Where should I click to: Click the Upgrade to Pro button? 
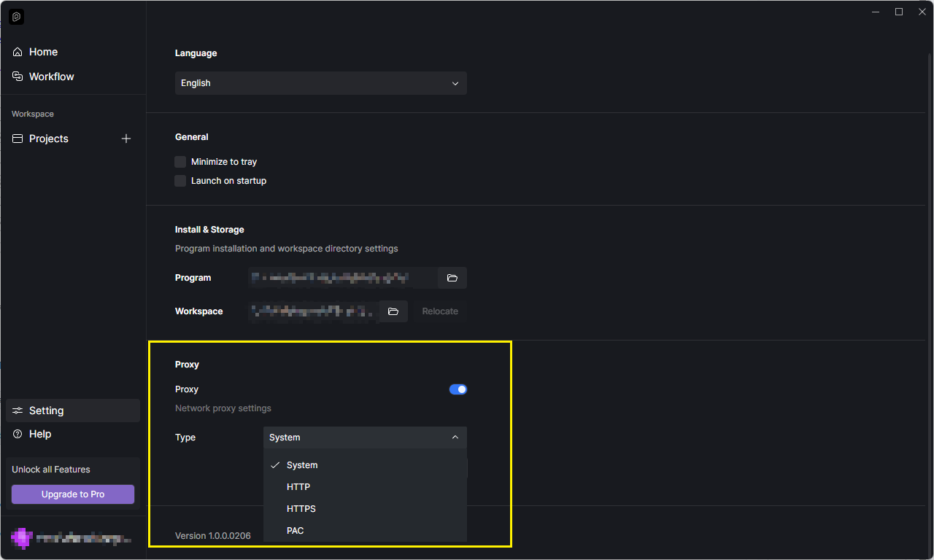pyautogui.click(x=73, y=494)
